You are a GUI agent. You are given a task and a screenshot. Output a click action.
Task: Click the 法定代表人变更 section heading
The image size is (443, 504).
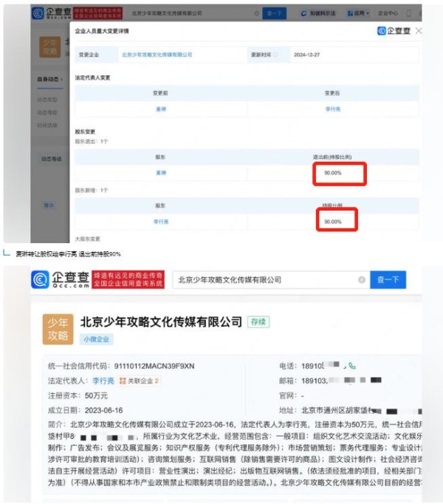(92, 78)
